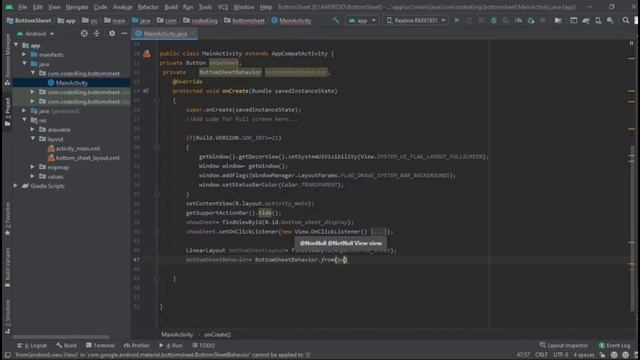The height and width of the screenshot is (360, 640).
Task: Click onCreate() in editor breadcrumb
Action: coord(217,335)
